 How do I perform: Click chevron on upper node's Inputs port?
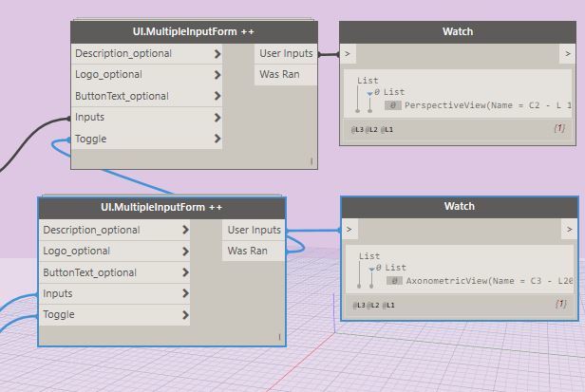pos(217,118)
